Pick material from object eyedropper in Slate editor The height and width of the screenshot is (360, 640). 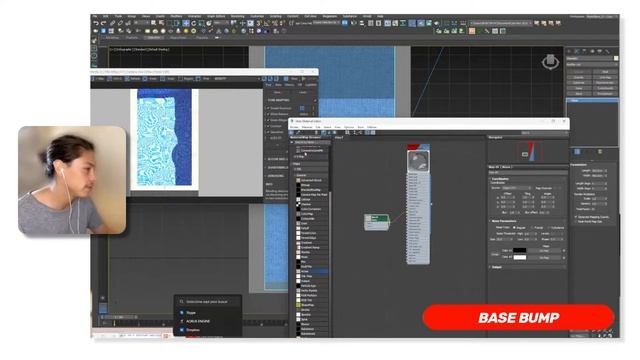point(299,133)
